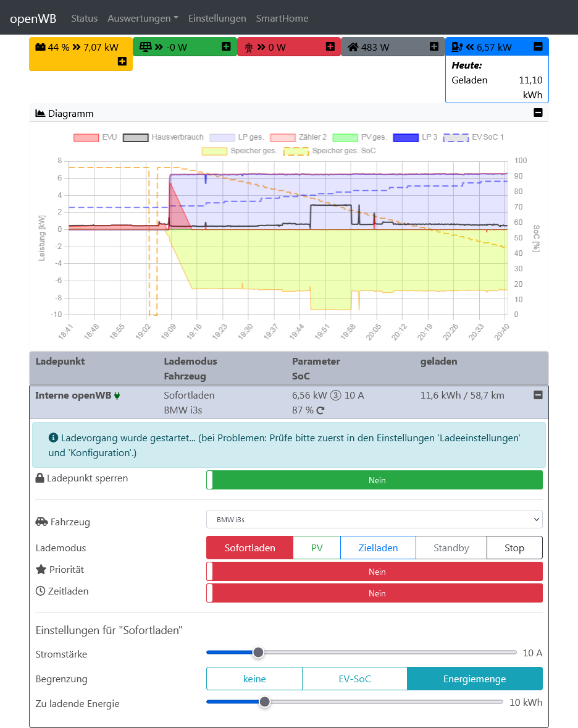Open the Auswertungen dropdown menu

(x=143, y=19)
